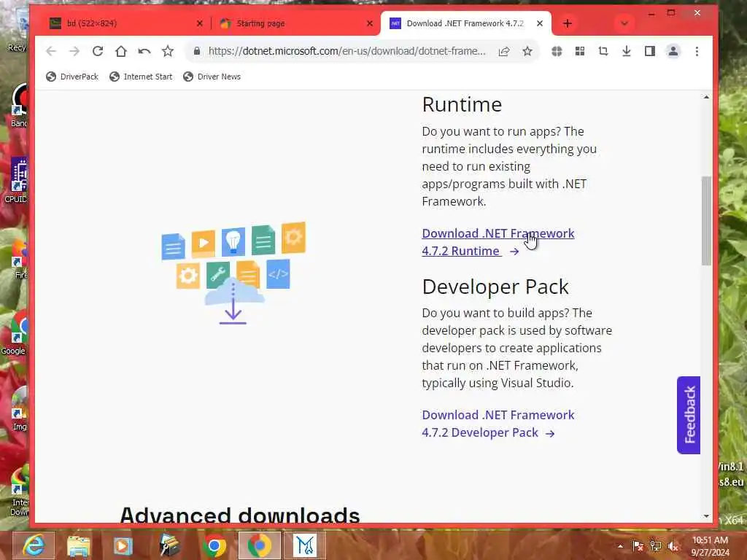Close the Starting page tab
The width and height of the screenshot is (747, 560).
click(370, 23)
